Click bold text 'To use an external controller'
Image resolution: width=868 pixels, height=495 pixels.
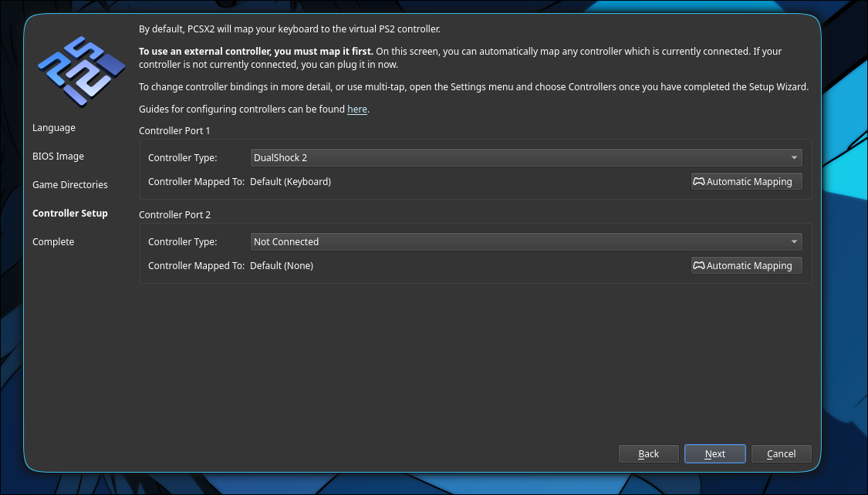point(204,52)
